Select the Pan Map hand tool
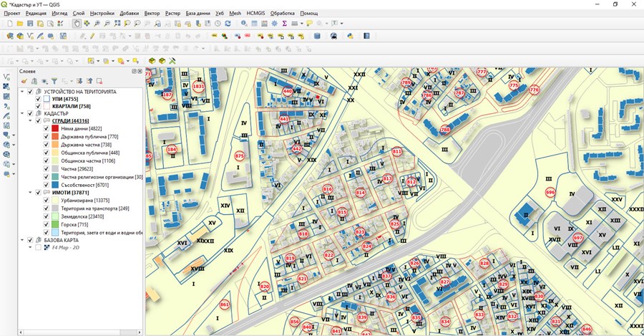 pyautogui.click(x=77, y=24)
